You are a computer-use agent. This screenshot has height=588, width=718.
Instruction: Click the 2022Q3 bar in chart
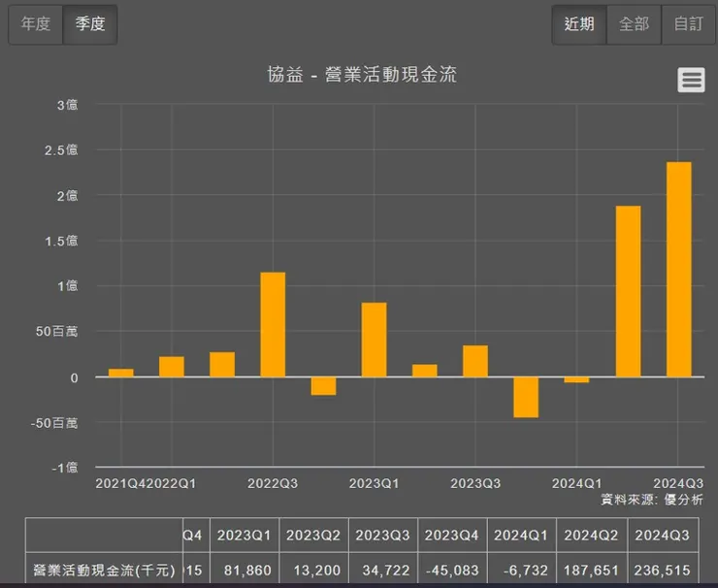(273, 325)
